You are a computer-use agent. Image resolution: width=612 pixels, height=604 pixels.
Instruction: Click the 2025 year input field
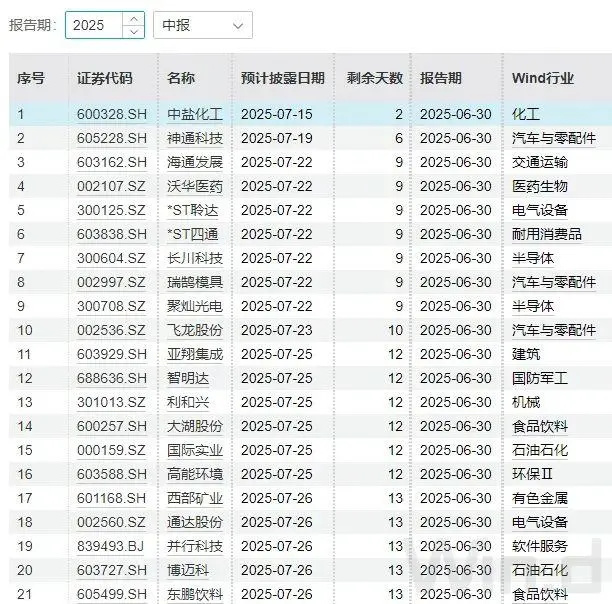(x=94, y=25)
